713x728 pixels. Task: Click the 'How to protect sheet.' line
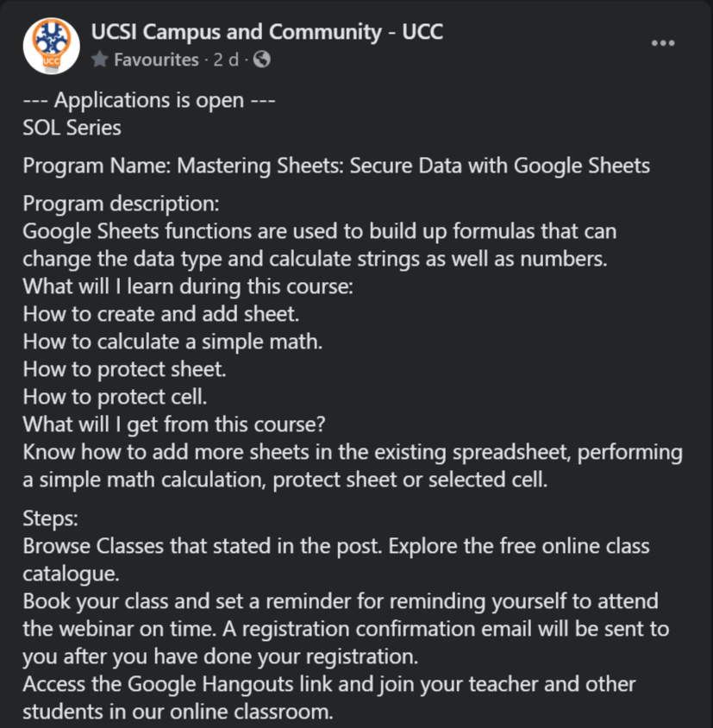click(x=124, y=369)
